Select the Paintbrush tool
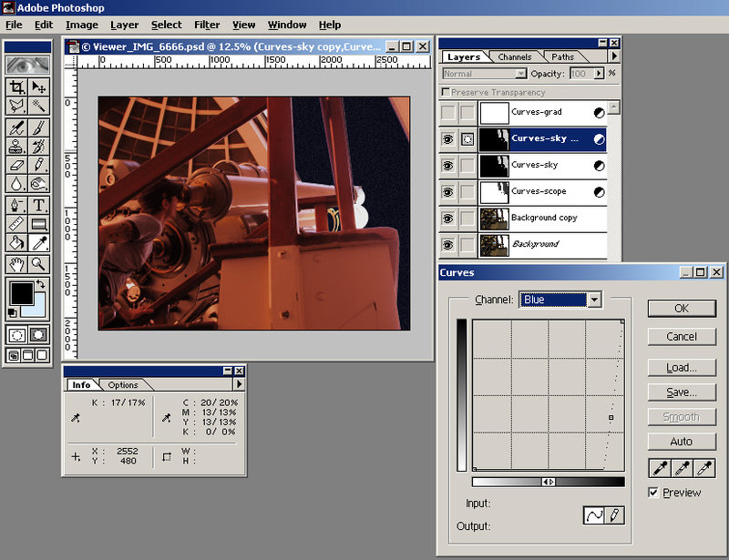 coord(39,127)
